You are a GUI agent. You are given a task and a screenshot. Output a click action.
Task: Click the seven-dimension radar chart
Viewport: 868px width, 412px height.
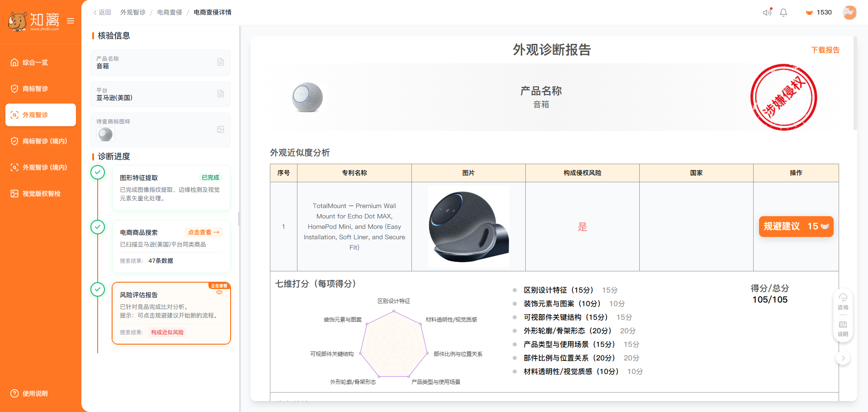(394, 343)
